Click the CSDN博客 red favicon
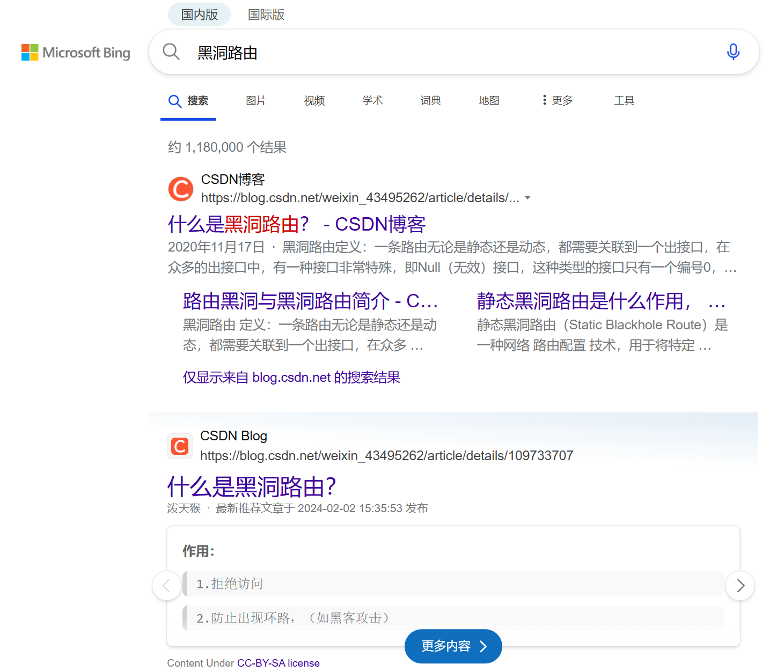The width and height of the screenshot is (784, 672). (181, 189)
